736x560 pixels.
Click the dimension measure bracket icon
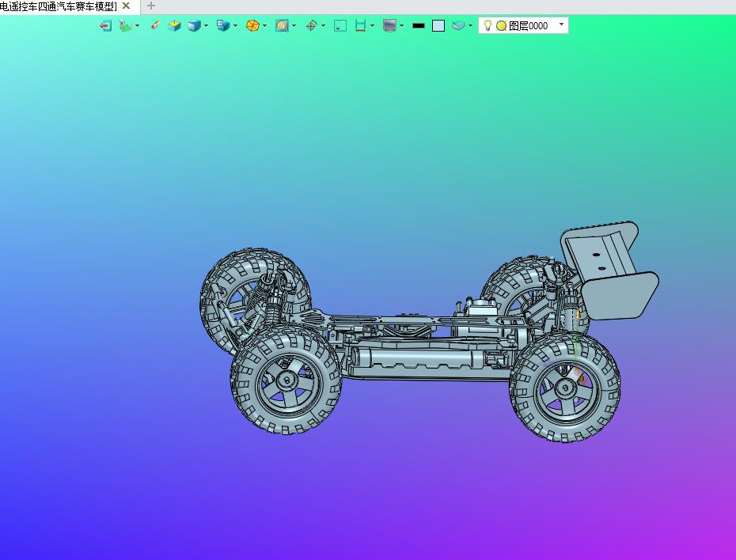point(360,26)
